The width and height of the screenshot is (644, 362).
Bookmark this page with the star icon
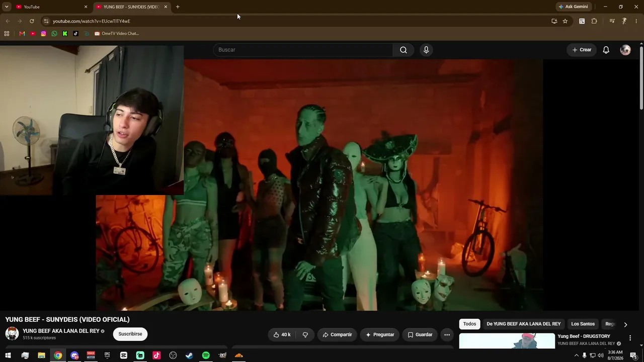point(565,21)
